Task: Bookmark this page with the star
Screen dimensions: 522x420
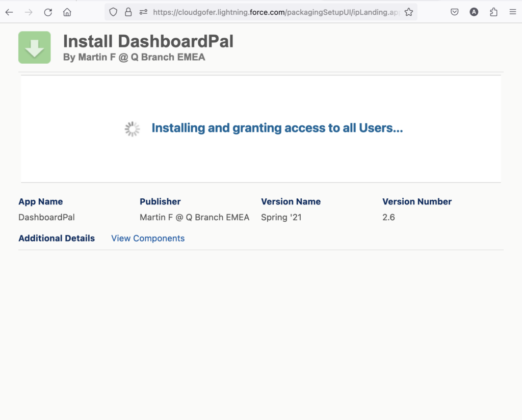Action: pos(408,12)
